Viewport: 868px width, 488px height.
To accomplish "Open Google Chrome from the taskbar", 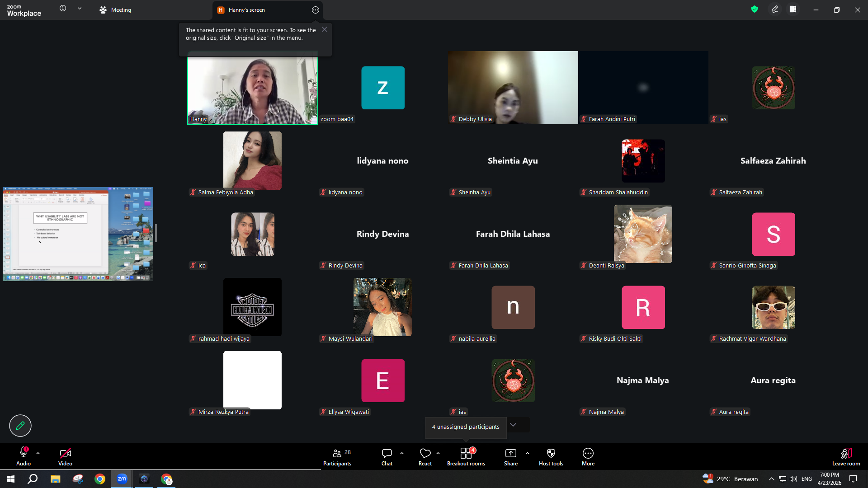I will (100, 479).
